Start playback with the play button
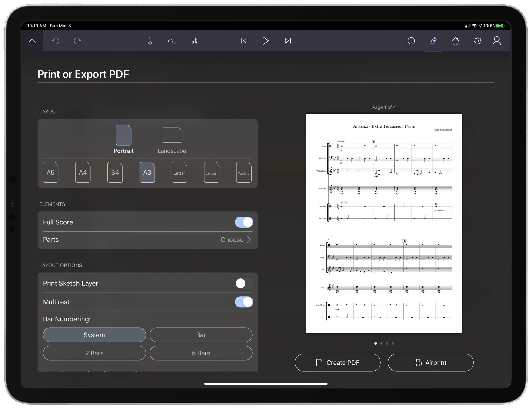Viewport: 532px width, 409px height. pos(265,41)
